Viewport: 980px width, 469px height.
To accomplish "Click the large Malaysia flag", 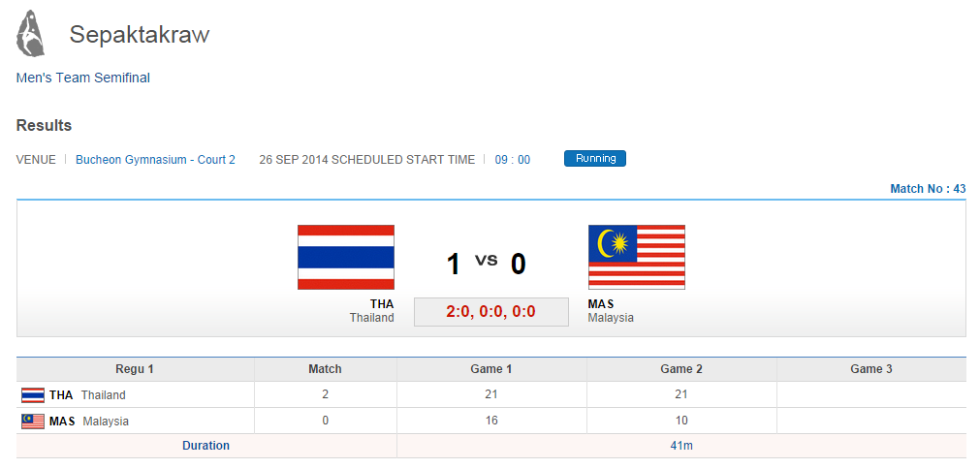I will [636, 257].
